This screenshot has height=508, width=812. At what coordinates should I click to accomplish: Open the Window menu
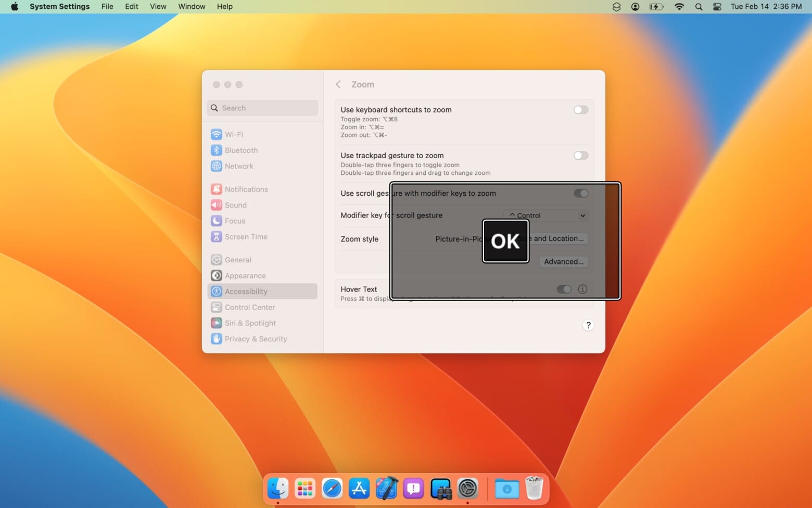tap(191, 6)
